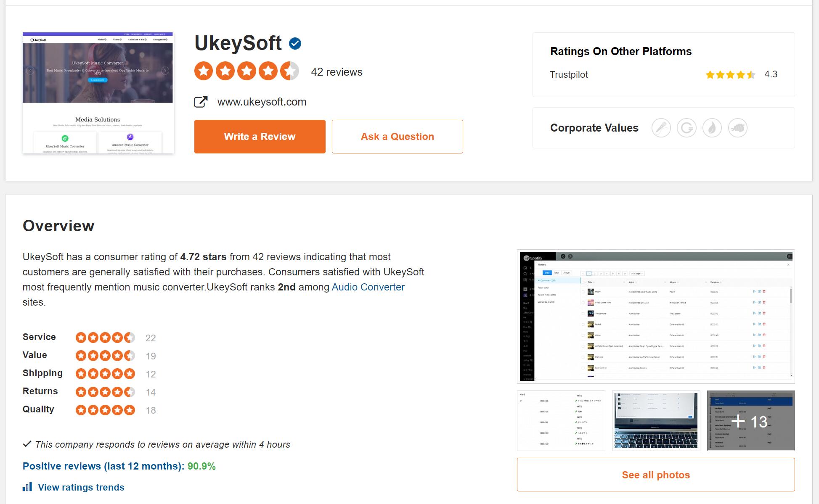Select the Service star rating row

click(88, 337)
